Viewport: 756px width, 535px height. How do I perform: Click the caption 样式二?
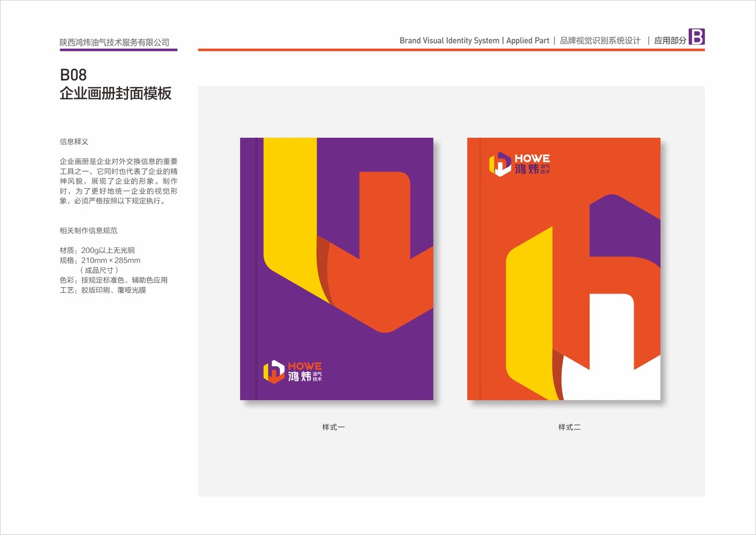tap(569, 427)
